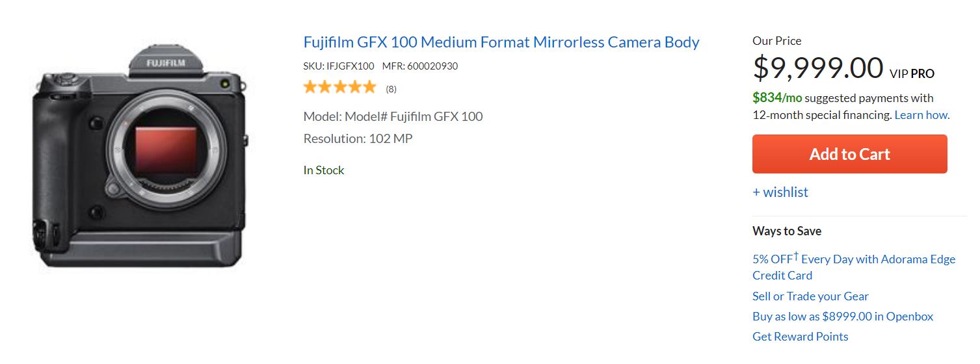
Task: Open the Fujifilm GFX 100 product title link
Action: pyautogui.click(x=501, y=43)
